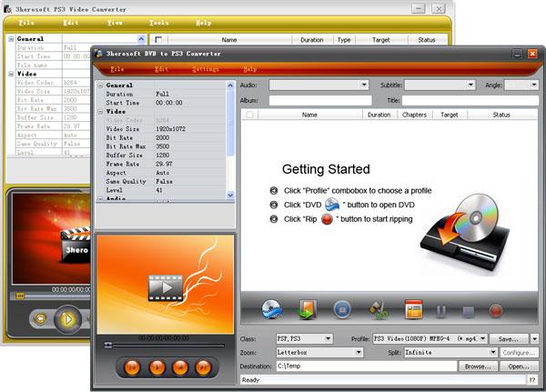
Task: Click the Status column header in DVD converter
Action: pos(501,115)
